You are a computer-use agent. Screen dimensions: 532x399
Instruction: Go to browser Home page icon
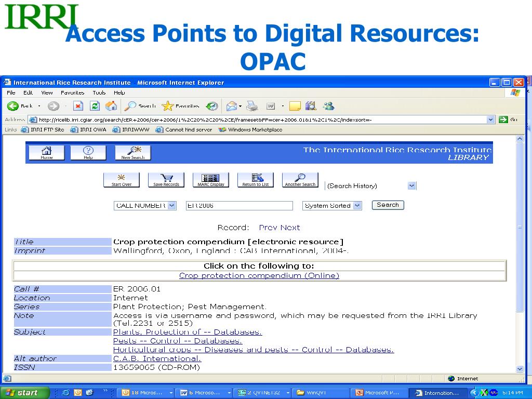tap(111, 106)
